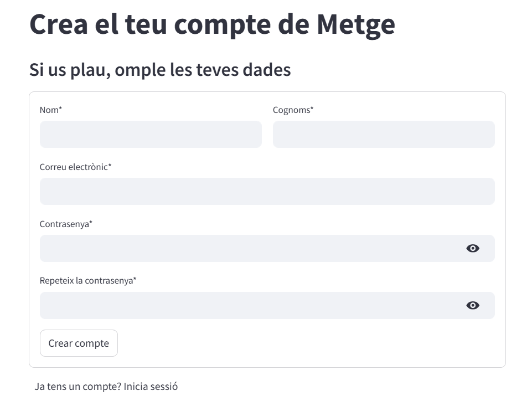The width and height of the screenshot is (532, 406).
Task: Click the Crear compte button
Action: (x=79, y=343)
